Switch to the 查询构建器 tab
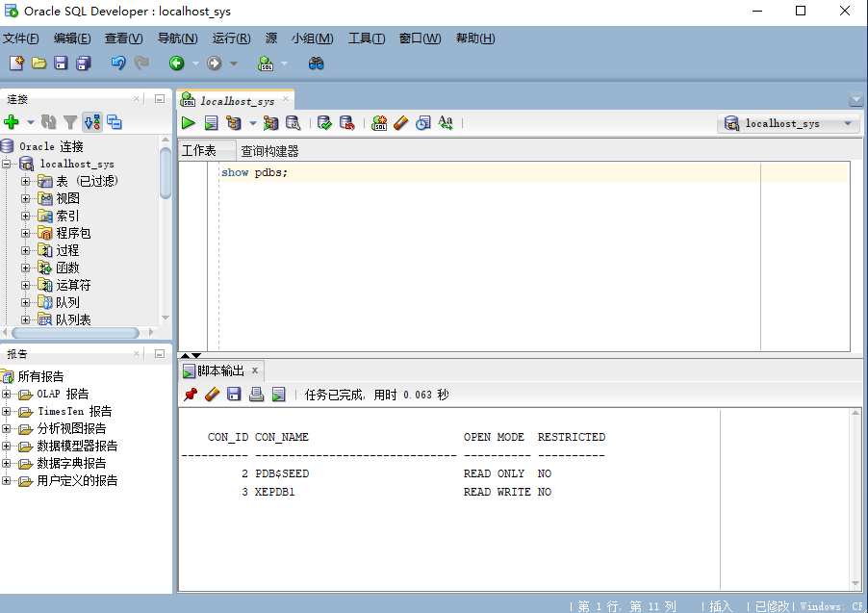 point(269,151)
